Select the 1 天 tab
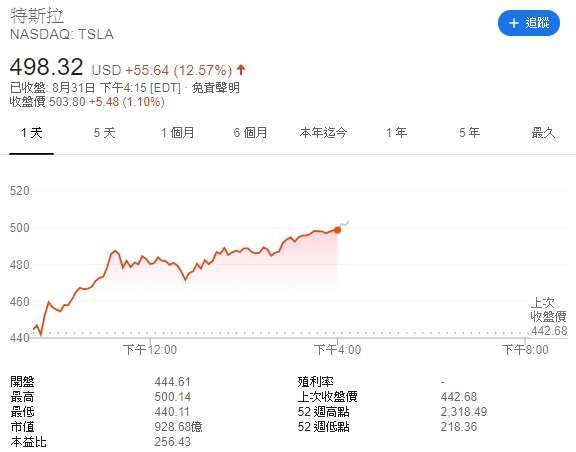Screen dimensions: 576x452 point(32,133)
